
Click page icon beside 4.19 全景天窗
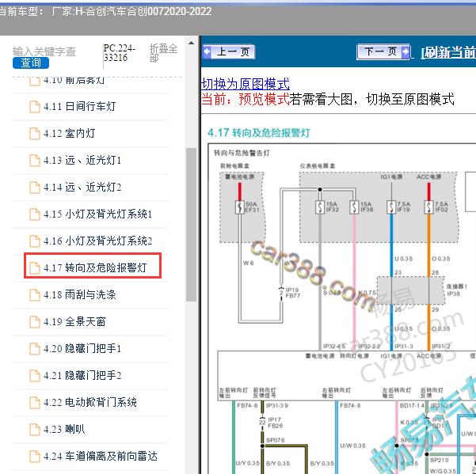[35, 322]
